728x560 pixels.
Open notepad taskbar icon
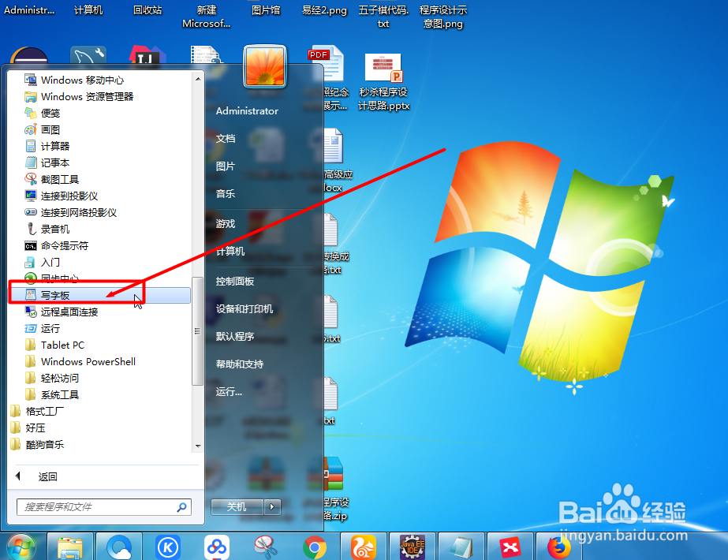coord(461,548)
